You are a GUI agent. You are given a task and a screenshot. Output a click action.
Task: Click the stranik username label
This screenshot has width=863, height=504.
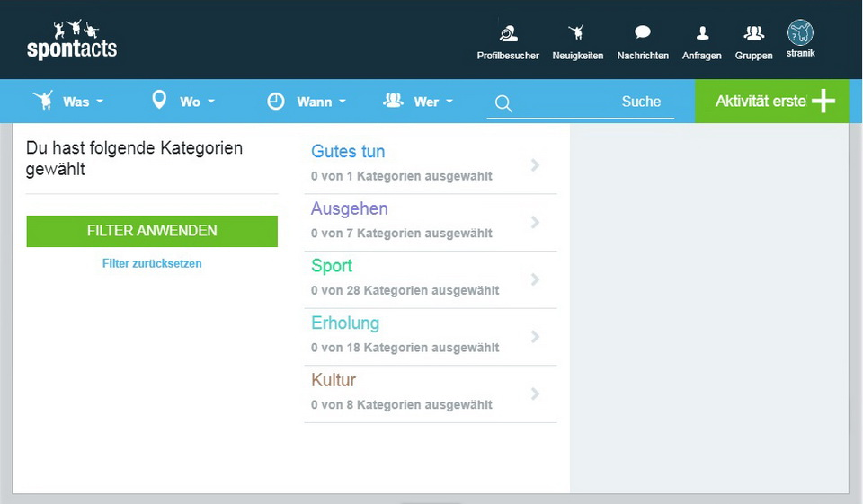point(800,53)
